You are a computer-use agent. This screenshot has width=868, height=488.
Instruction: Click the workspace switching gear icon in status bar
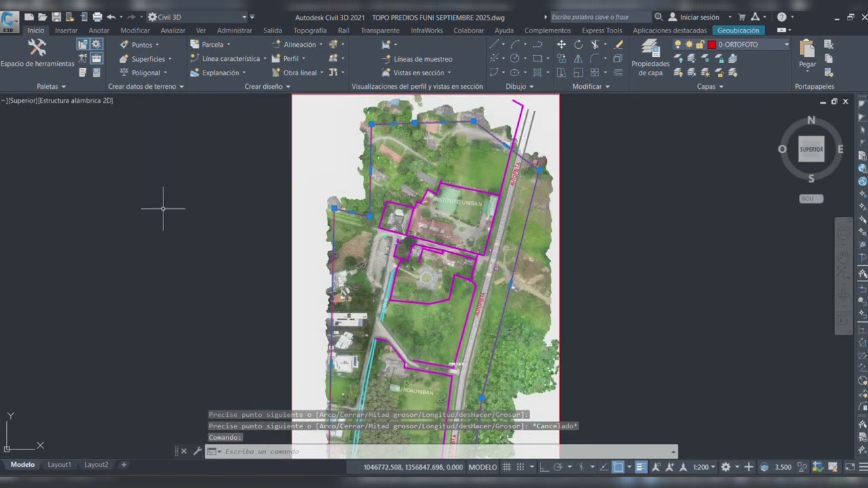726,467
